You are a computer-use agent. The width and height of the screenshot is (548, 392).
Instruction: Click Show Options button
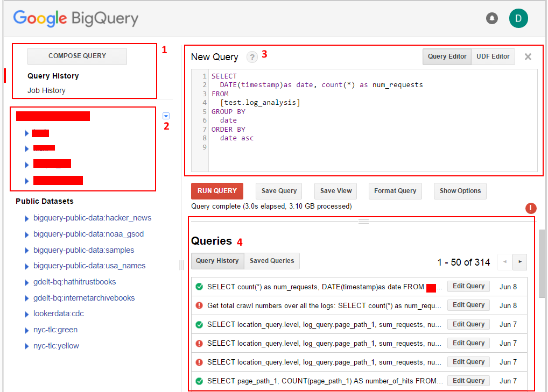point(460,191)
